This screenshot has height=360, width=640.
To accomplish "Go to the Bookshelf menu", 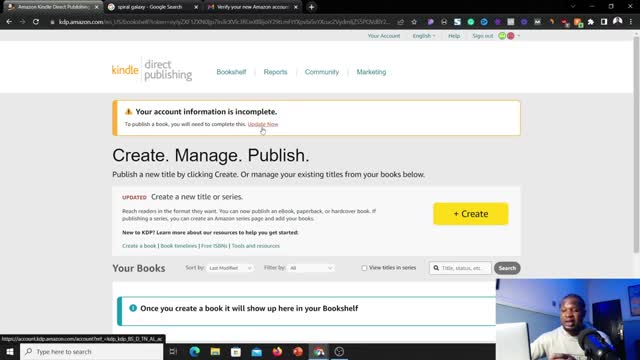I will 231,72.
